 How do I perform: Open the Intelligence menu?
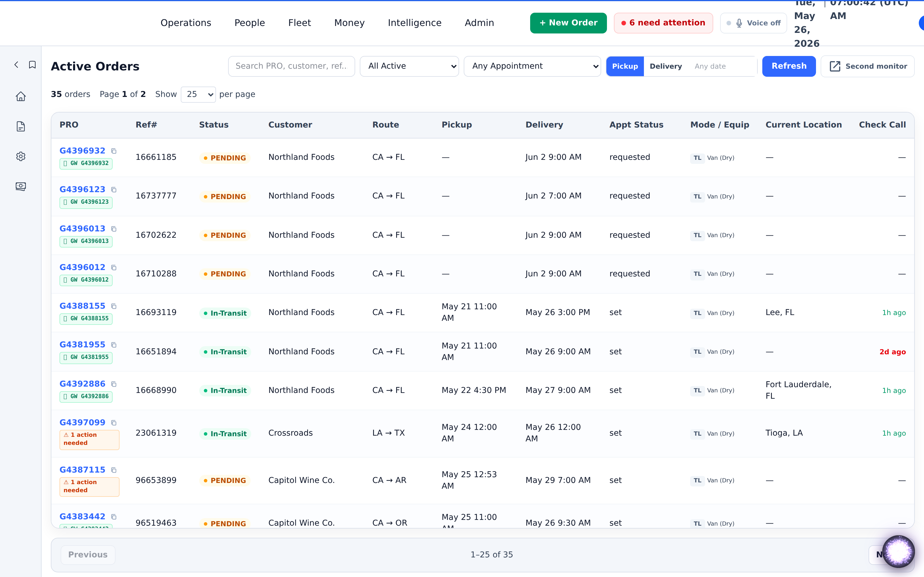tap(414, 23)
